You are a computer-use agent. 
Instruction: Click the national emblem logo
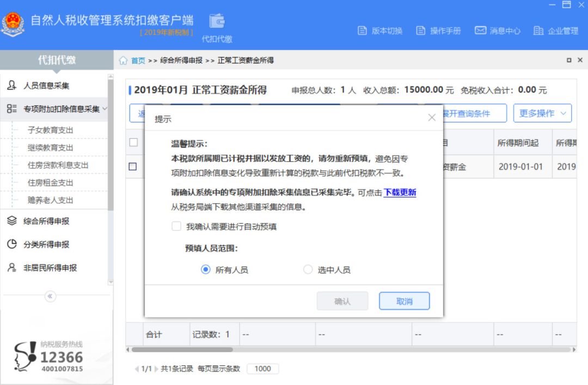click(13, 24)
